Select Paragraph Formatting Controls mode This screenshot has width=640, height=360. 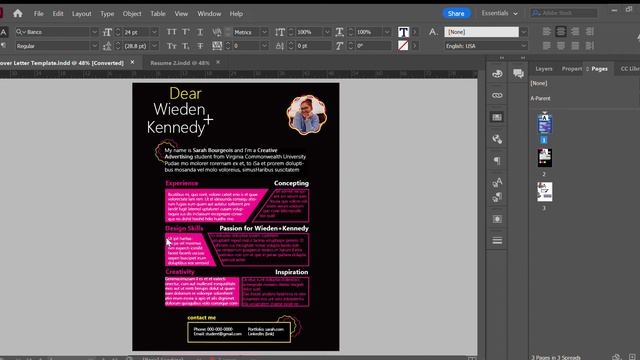click(x=3, y=45)
